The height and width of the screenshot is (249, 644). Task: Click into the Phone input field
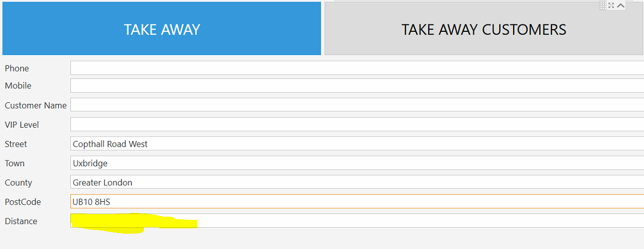tap(357, 68)
